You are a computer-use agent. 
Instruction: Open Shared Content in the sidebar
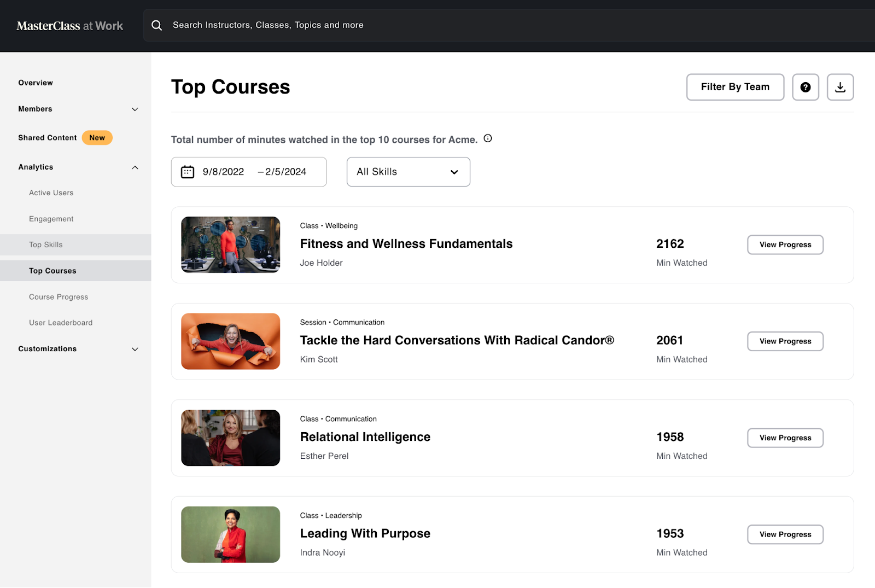click(48, 137)
